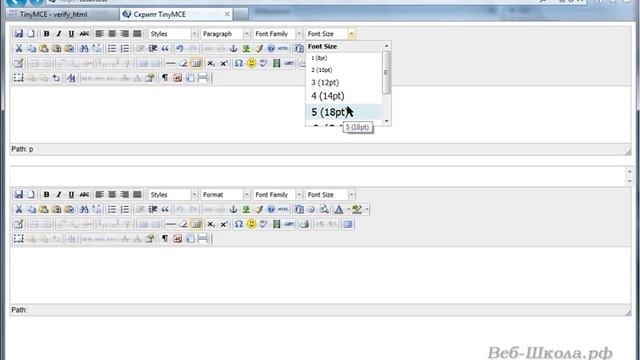This screenshot has width=640, height=360.
Task: Apply background highlight color in lower editor
Action: [x=357, y=209]
